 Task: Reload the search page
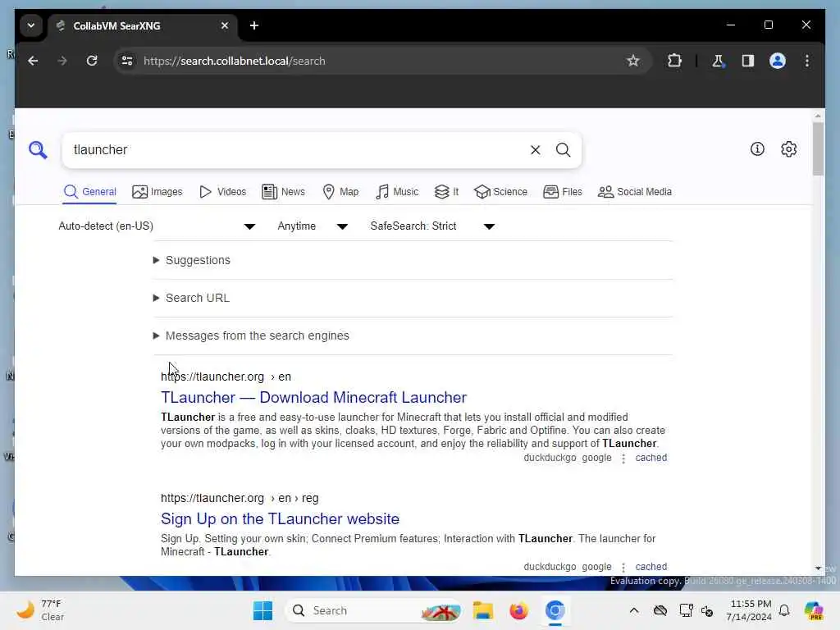(92, 61)
